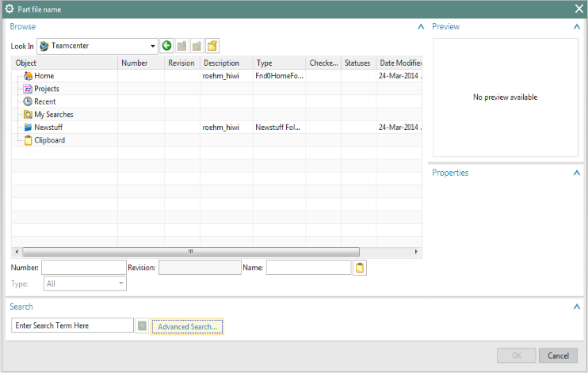Click the Create New Folder icon
The image size is (588, 373).
coord(212,46)
